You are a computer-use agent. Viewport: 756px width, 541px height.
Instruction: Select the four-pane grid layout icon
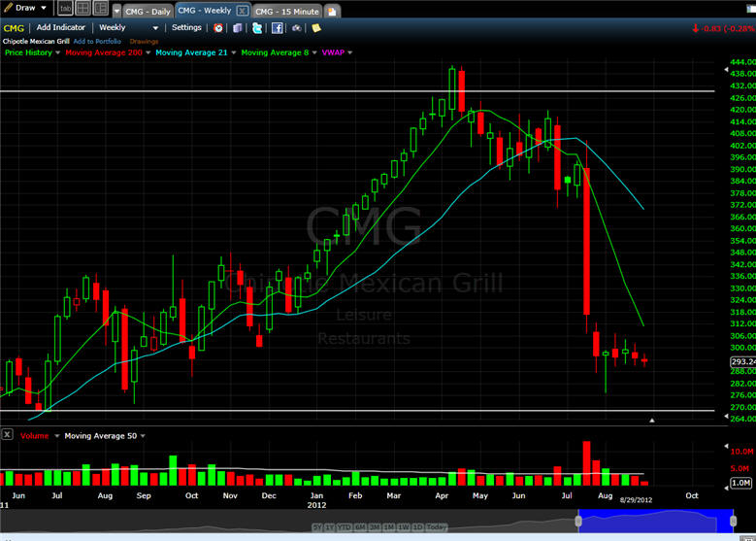coord(82,8)
